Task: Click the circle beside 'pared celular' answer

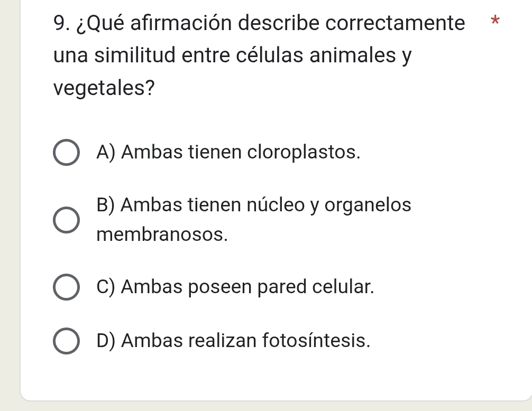Action: (66, 287)
